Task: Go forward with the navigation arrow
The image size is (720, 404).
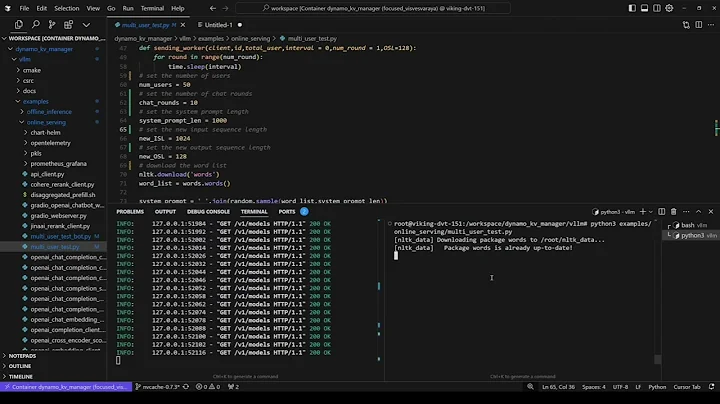Action: [x=225, y=8]
